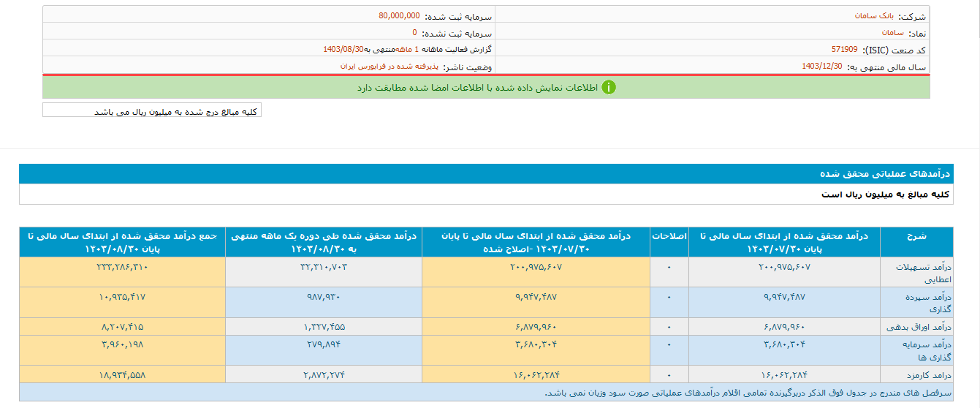Click the one-month period column header

[x=323, y=242]
